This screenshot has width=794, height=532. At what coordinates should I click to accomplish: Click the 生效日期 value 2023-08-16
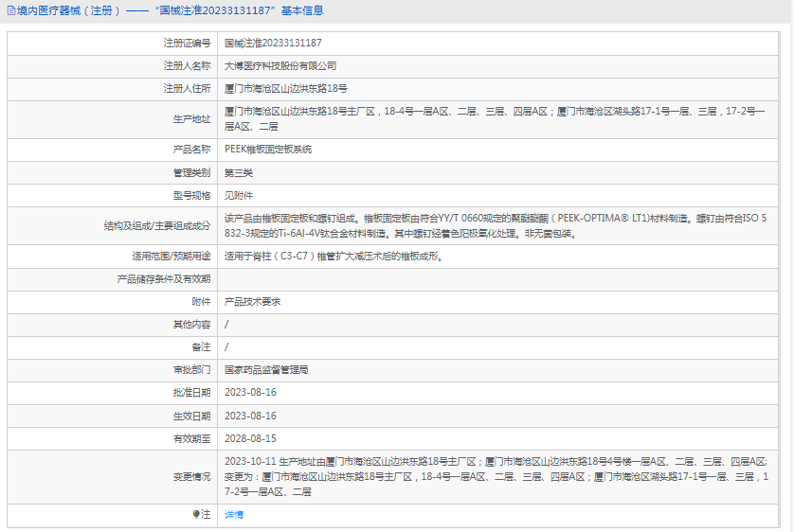pyautogui.click(x=251, y=416)
